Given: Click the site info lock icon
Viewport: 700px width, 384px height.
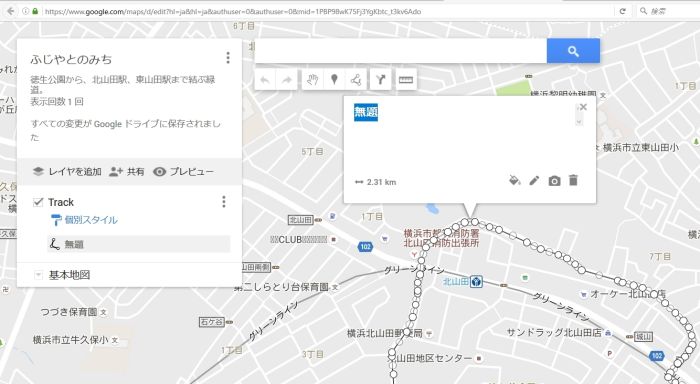Looking at the screenshot, I should 35,11.
